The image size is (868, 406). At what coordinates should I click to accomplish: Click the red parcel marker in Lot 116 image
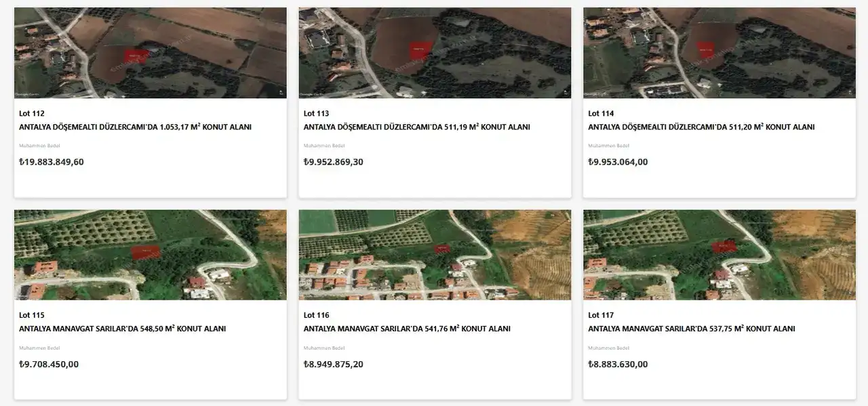[x=441, y=249]
